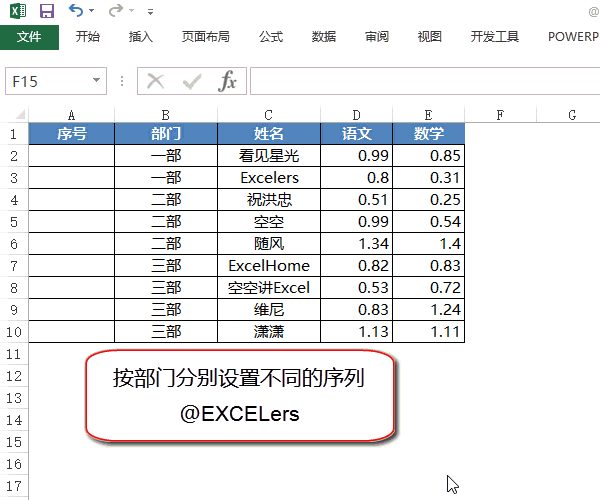Select row 6 header
This screenshot has width=600, height=500.
(14, 244)
